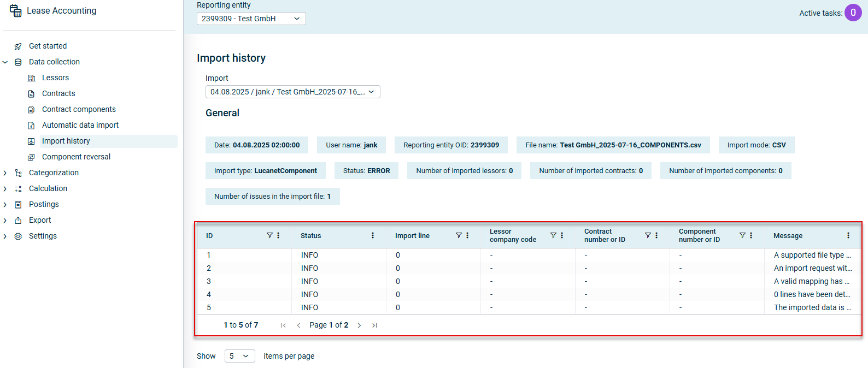The width and height of the screenshot is (868, 368).
Task: Select the message 'The imported data is ...'
Action: point(812,307)
